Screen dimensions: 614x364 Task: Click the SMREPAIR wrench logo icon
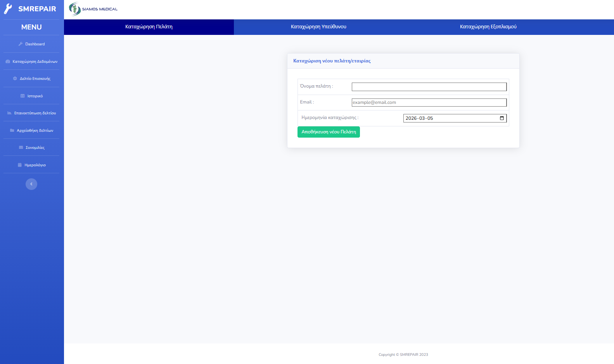pos(8,9)
